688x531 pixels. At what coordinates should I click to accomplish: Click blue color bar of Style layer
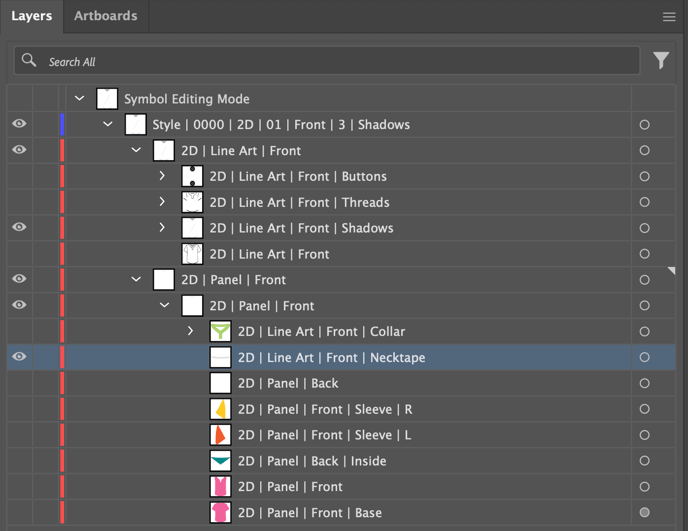pyautogui.click(x=62, y=125)
